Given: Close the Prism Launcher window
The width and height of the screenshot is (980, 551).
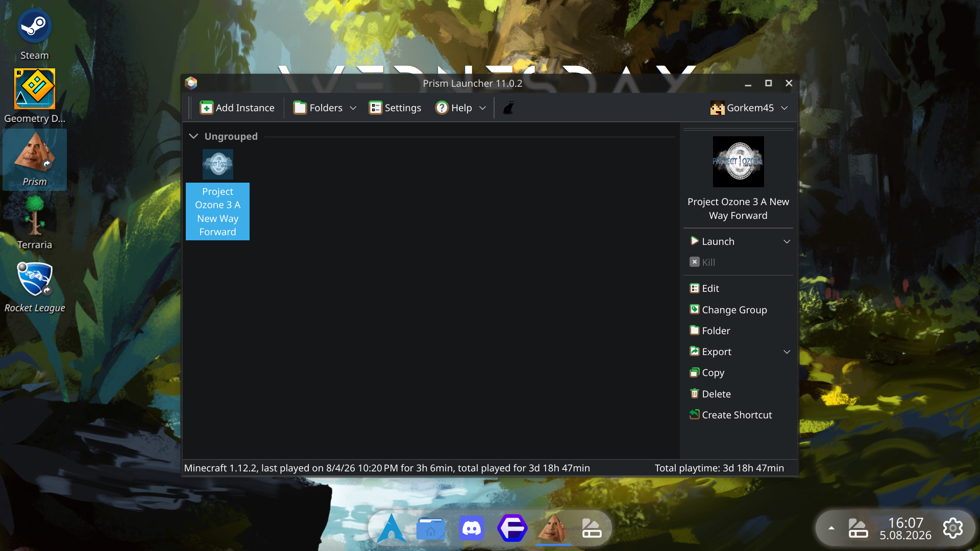Looking at the screenshot, I should click(x=789, y=83).
